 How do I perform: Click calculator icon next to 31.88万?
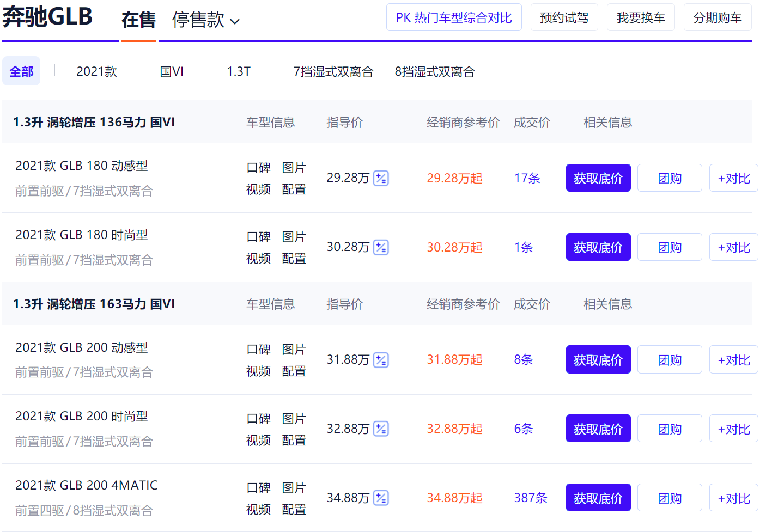click(x=381, y=360)
